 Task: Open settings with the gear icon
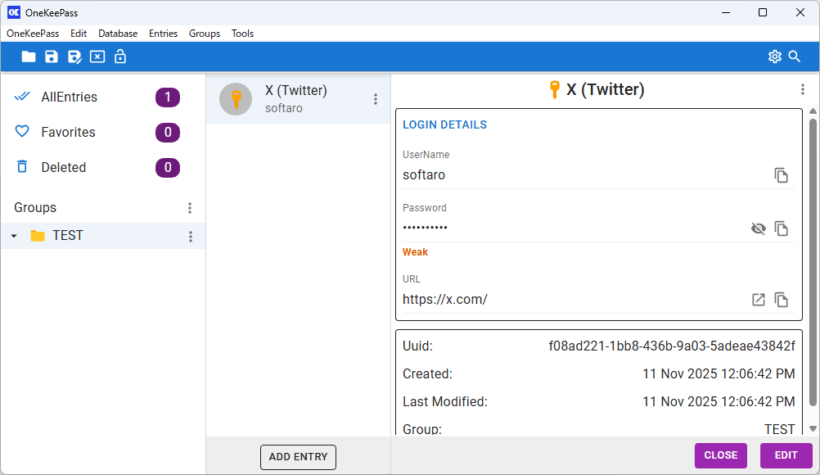click(x=774, y=57)
